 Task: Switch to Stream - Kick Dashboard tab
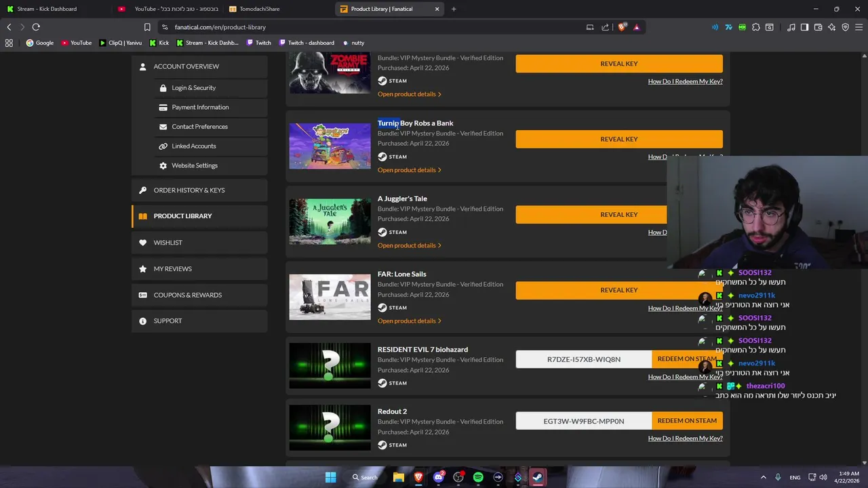54,9
